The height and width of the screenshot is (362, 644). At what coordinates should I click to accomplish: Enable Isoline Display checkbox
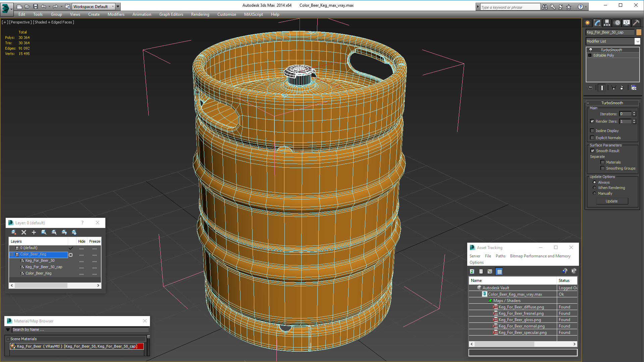point(592,131)
